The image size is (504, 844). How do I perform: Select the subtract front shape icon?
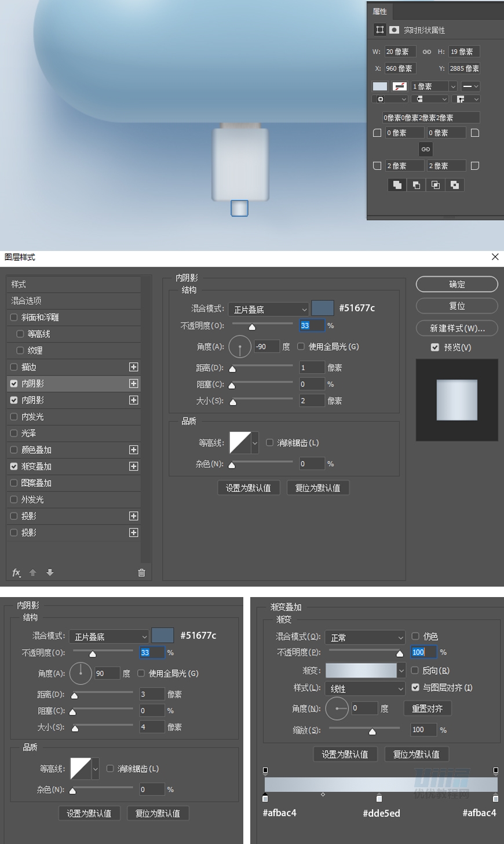click(x=416, y=185)
